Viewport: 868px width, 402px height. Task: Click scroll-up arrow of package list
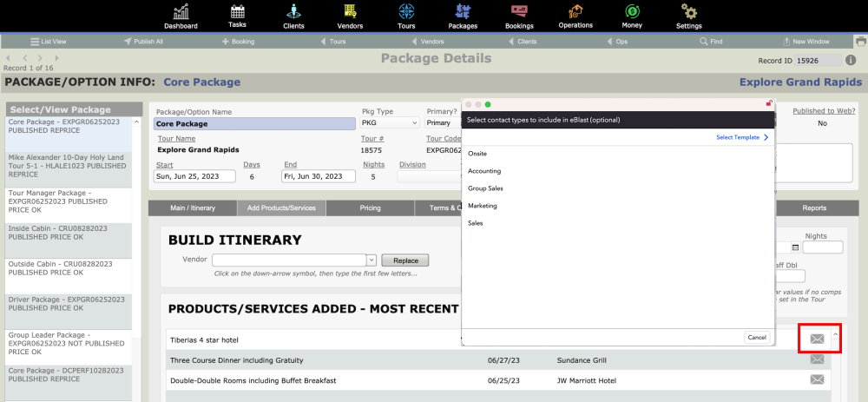pos(137,122)
